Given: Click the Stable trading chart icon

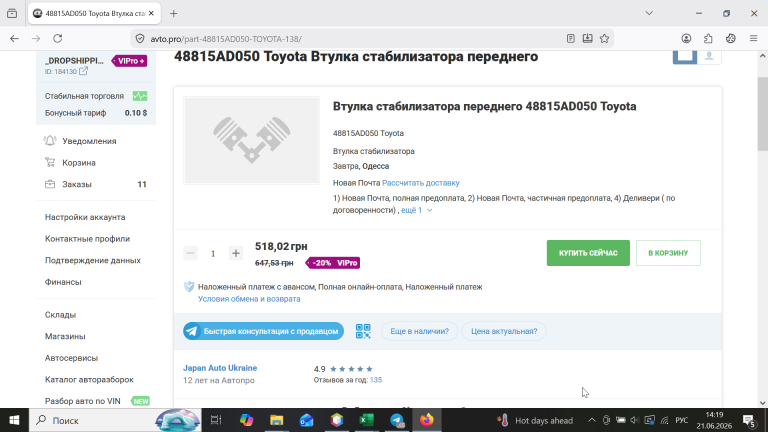Looking at the screenshot, I should pyautogui.click(x=140, y=96).
